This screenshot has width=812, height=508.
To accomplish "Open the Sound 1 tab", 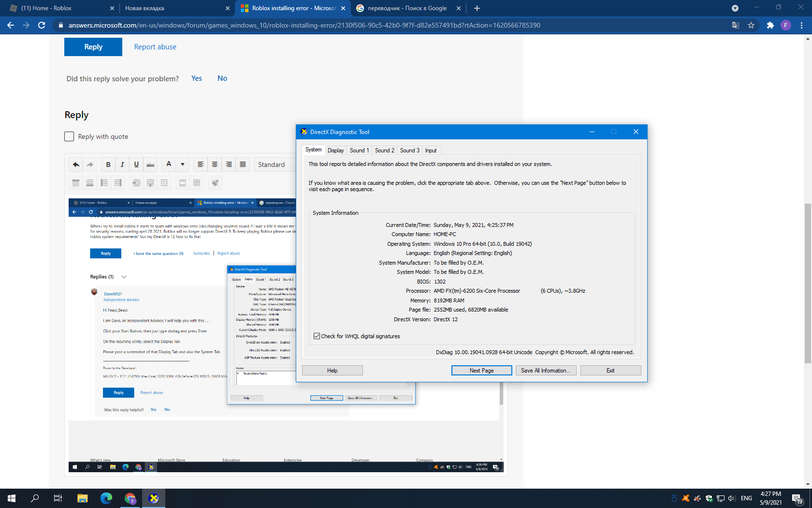I will pos(359,150).
